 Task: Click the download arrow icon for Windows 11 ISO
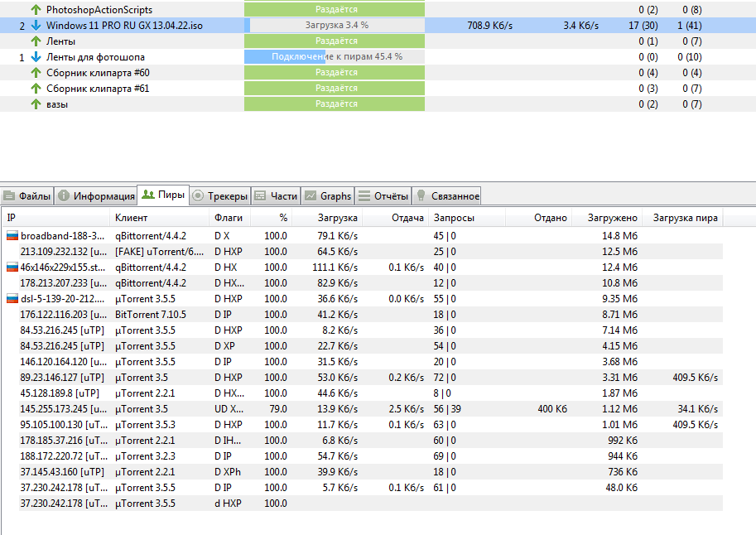(36, 26)
